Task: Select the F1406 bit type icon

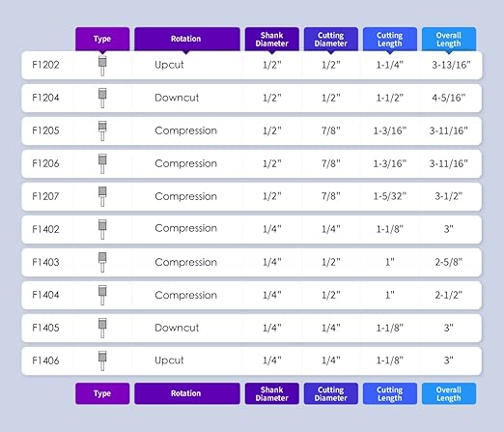Action: (102, 360)
